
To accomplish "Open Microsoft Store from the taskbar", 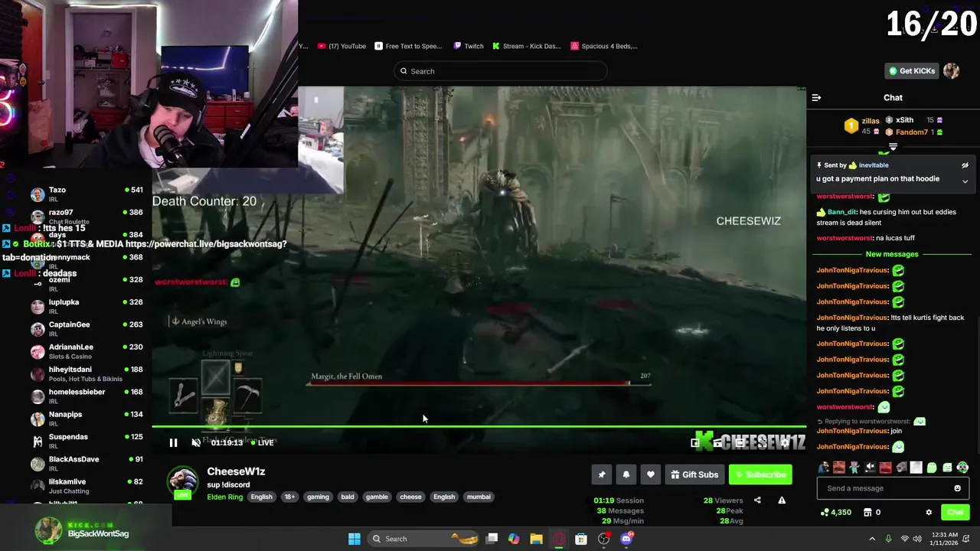I will point(581,539).
